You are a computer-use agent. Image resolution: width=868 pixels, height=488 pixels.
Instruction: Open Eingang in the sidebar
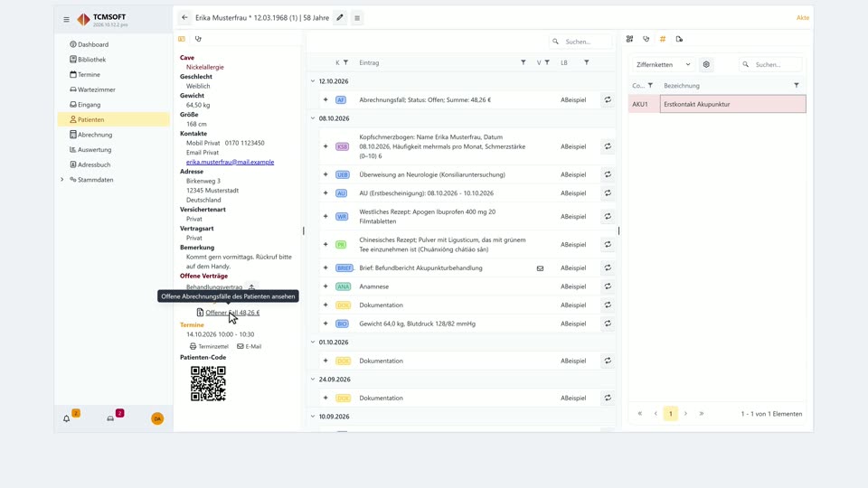tap(114, 105)
